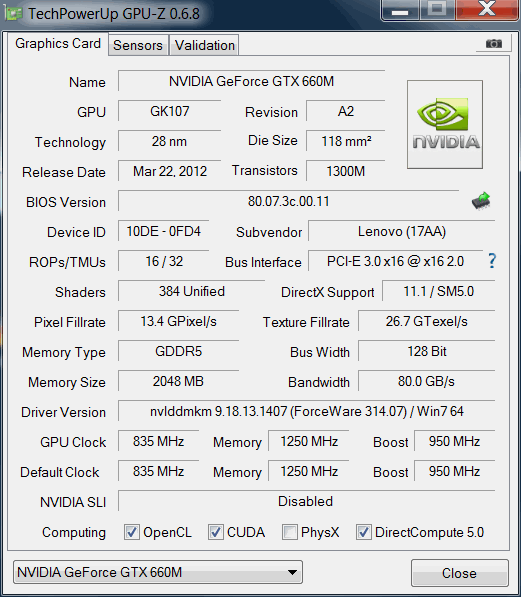
Task: Enable the PhysX checkbox
Action: tap(289, 532)
